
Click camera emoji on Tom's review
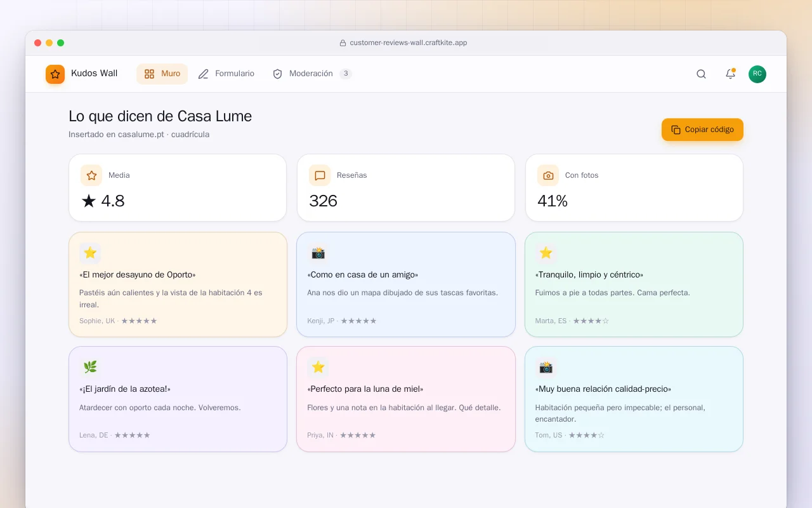546,367
